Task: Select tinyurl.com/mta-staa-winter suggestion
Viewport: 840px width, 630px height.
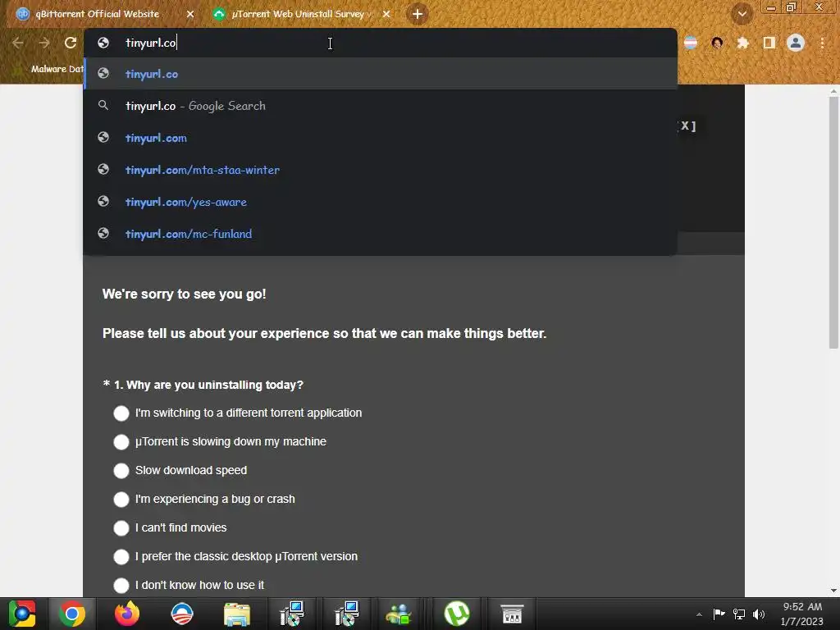Action: click(x=381, y=170)
